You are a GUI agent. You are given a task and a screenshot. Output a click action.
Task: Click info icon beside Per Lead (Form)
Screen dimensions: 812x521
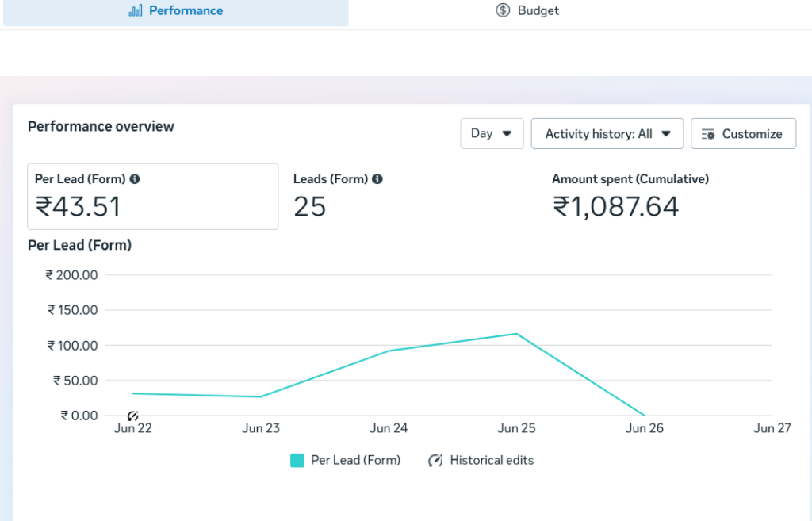pyautogui.click(x=135, y=179)
